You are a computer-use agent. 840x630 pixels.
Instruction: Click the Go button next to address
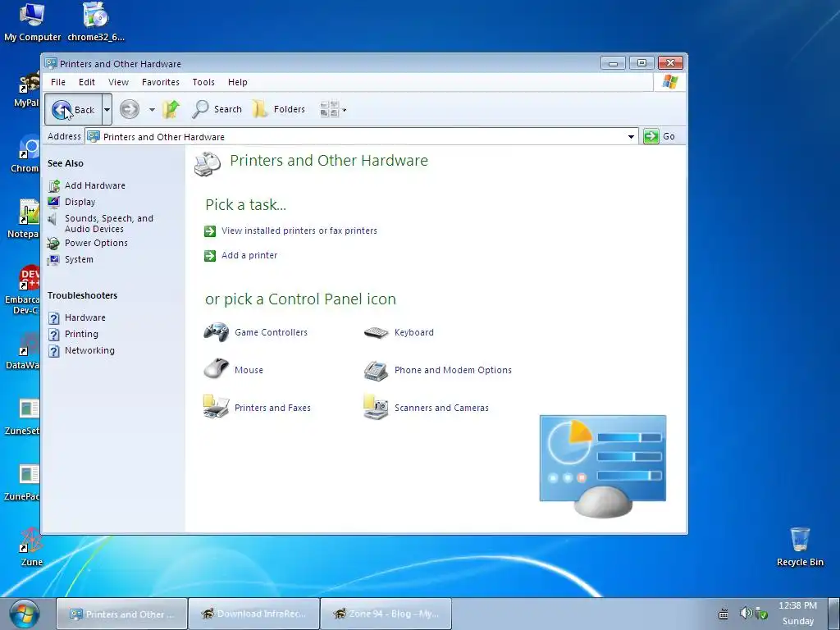coord(660,137)
